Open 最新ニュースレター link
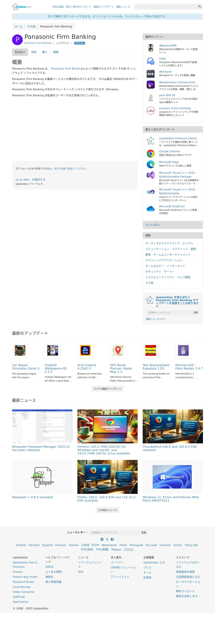This screenshot has width=215, height=644. point(156,319)
